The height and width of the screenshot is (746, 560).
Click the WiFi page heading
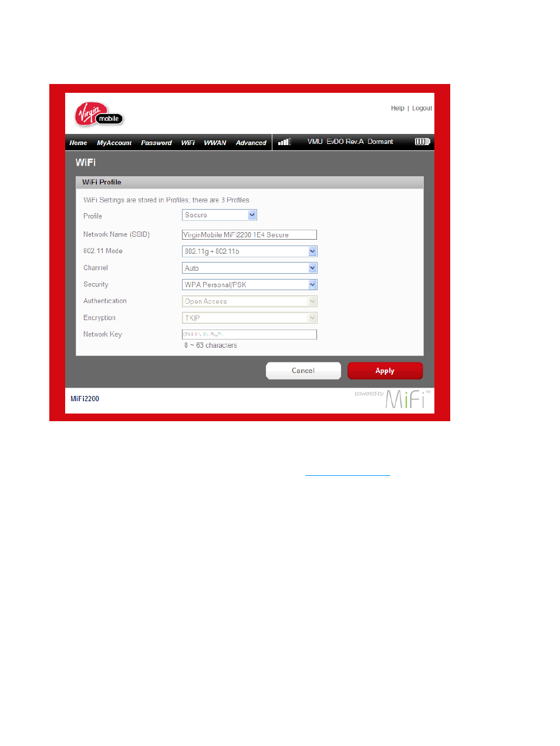tap(86, 162)
